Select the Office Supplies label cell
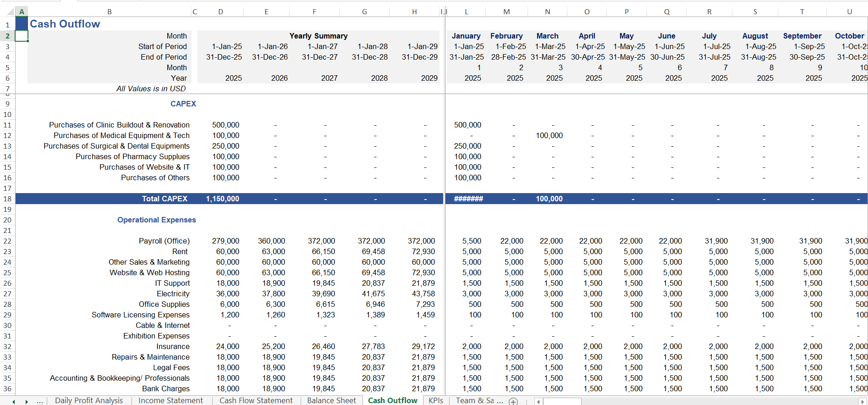This screenshot has width=868, height=405. point(164,304)
